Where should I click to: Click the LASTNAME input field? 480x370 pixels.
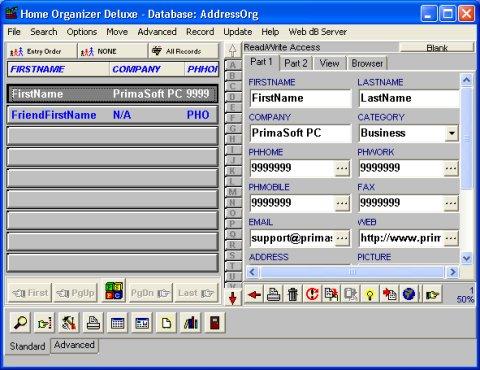point(409,98)
